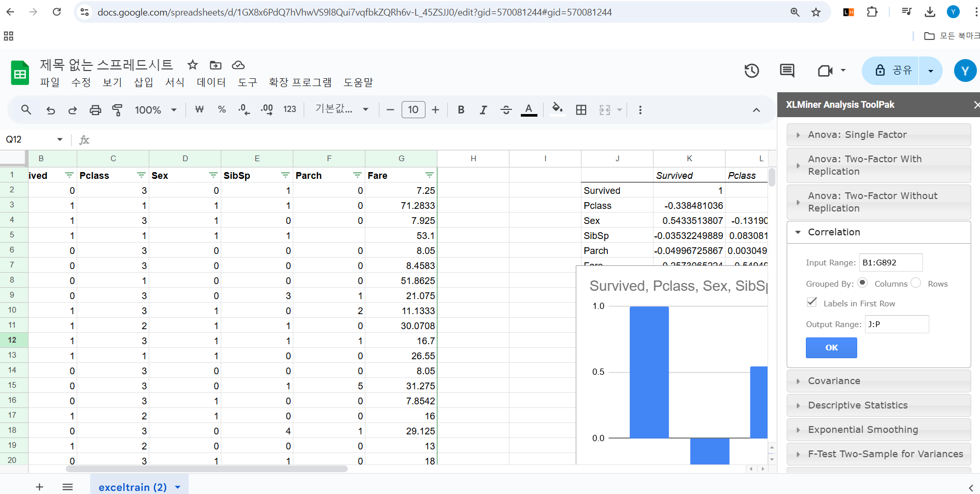Viewport: 980px width, 494px height.
Task: Increase decimal places
Action: click(x=267, y=110)
